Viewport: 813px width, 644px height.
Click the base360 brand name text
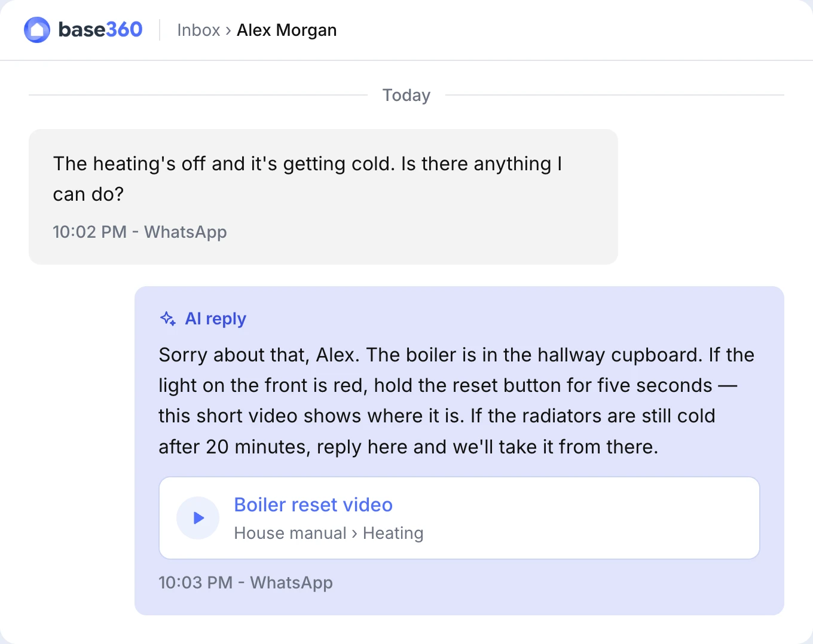coord(100,29)
